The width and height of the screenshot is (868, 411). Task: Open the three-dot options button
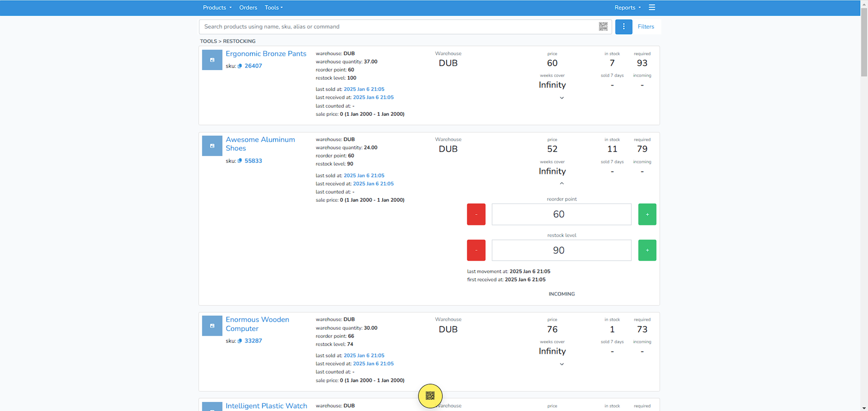(623, 27)
